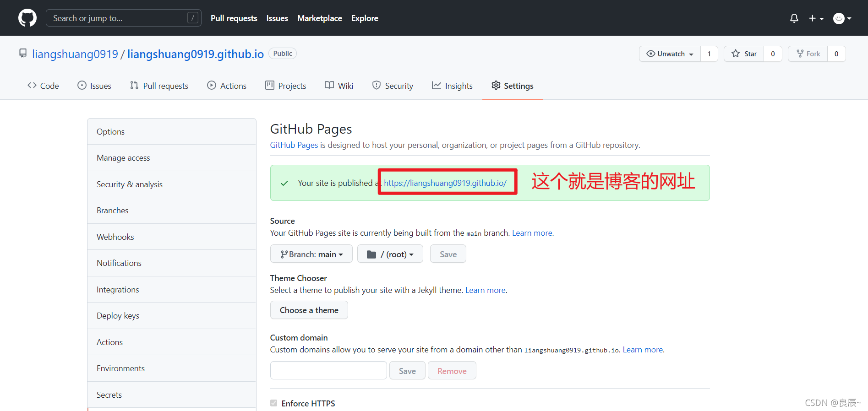This screenshot has width=868, height=411.
Task: Open the published site URL link
Action: [x=445, y=183]
